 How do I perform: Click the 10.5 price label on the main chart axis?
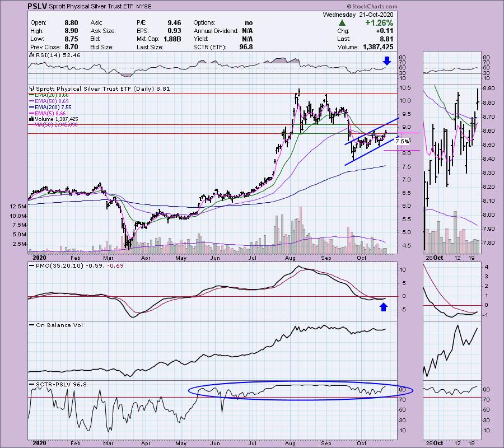coord(405,88)
